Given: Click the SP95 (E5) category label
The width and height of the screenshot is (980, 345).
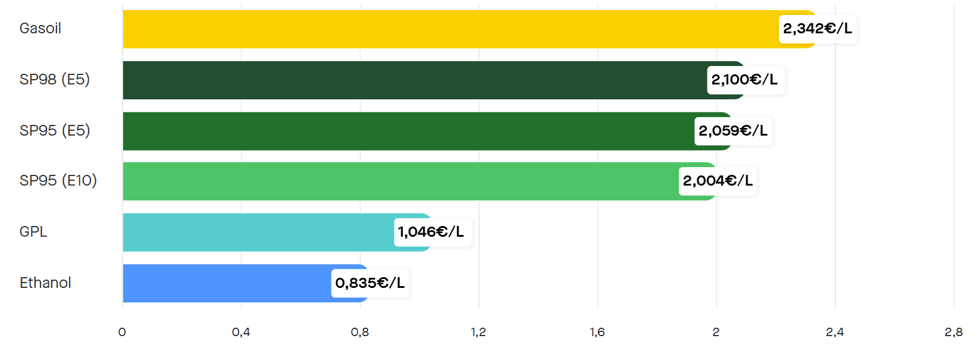Looking at the screenshot, I should point(55,131).
